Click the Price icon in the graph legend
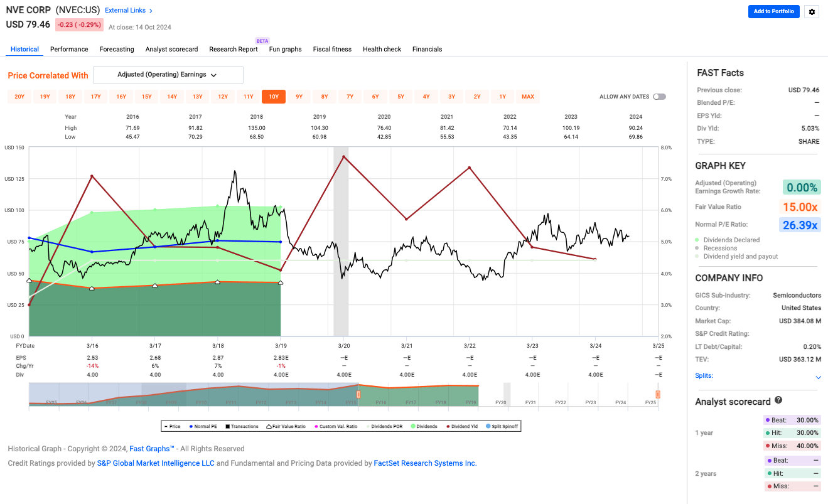Viewport: 828px width, 504px height. (167, 426)
